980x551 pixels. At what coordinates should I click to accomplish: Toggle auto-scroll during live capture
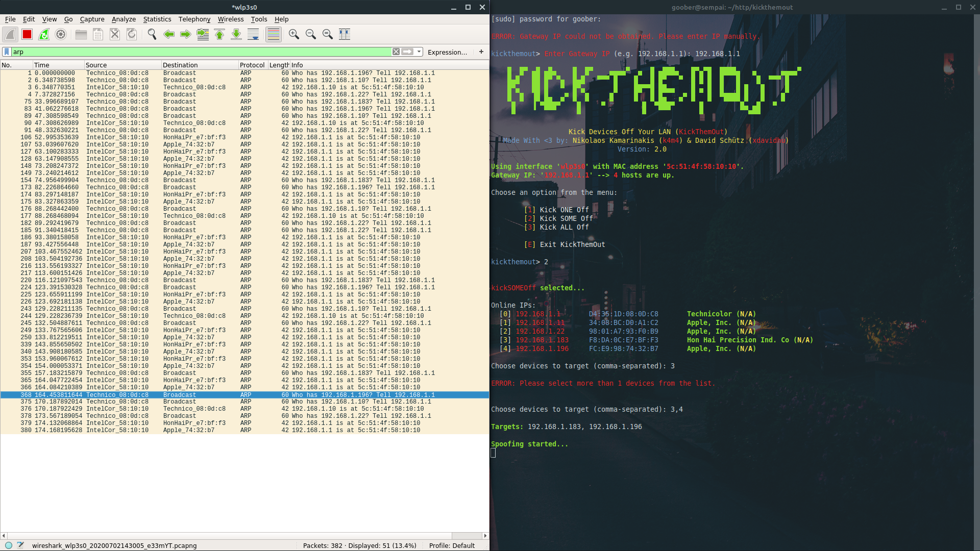(x=253, y=34)
